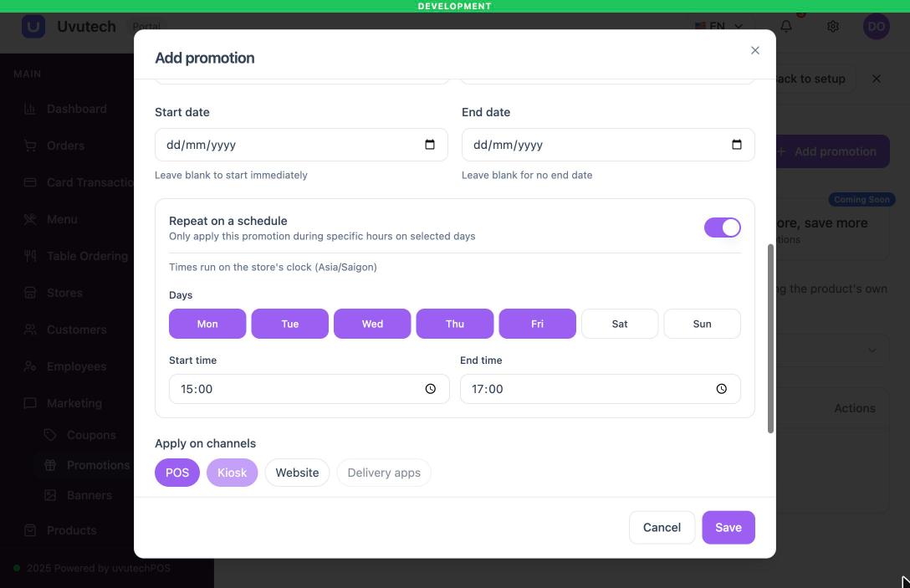Select the Delivery apps channel
910x588 pixels.
tap(384, 473)
